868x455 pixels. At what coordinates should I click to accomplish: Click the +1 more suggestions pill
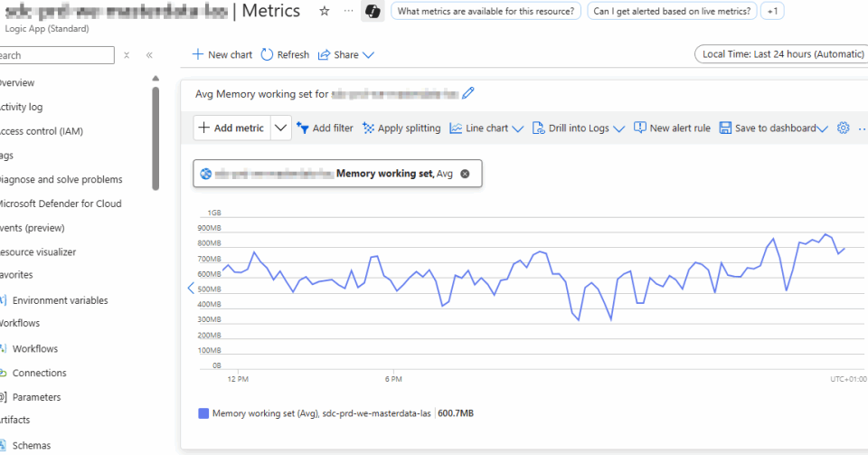tap(772, 11)
